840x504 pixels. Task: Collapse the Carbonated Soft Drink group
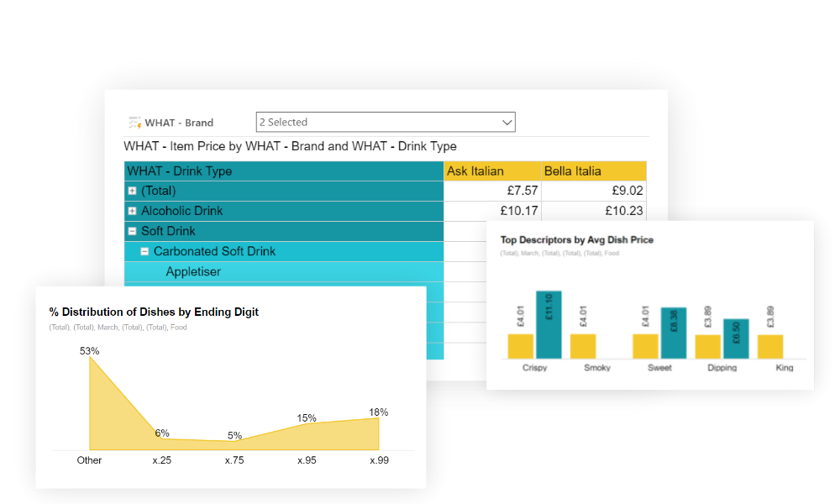click(144, 251)
